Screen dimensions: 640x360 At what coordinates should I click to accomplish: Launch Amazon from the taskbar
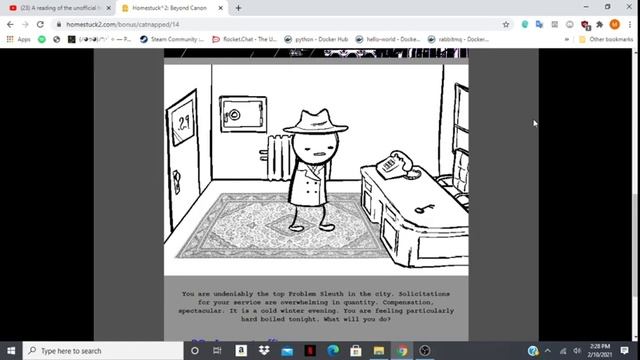point(241,351)
